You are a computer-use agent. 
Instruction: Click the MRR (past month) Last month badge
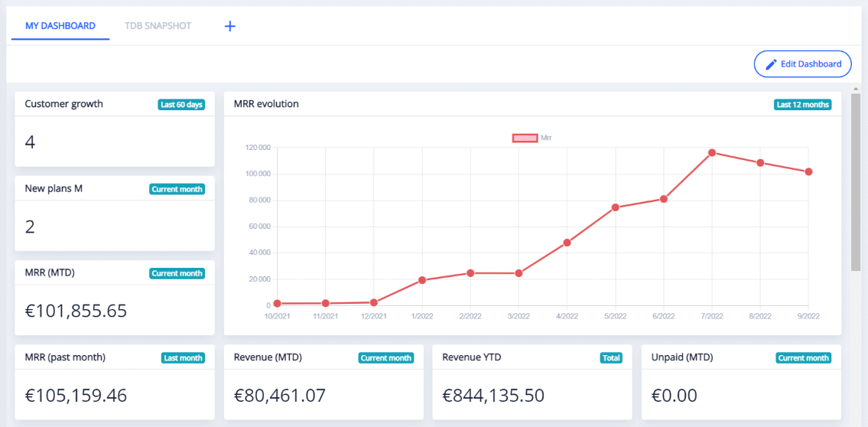click(183, 358)
